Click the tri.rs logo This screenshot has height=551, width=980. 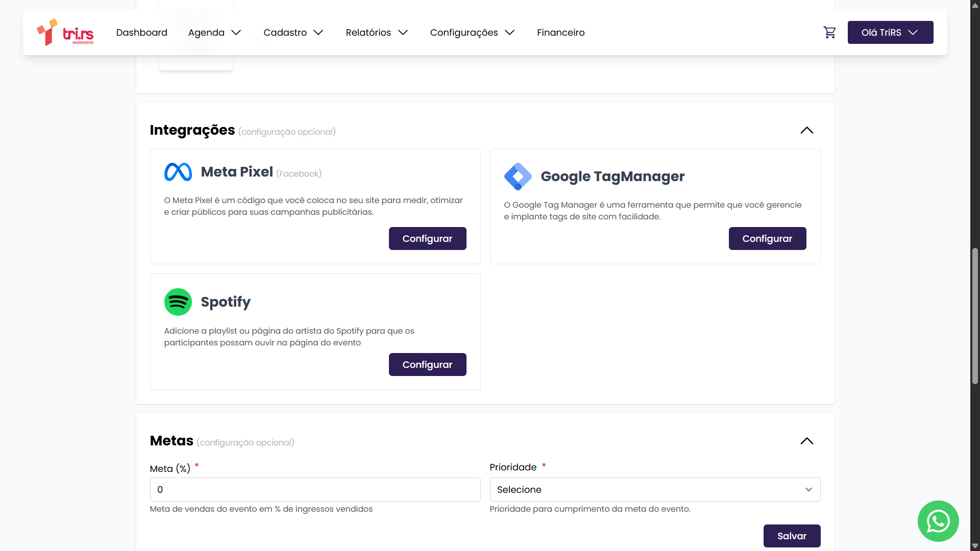pyautogui.click(x=65, y=32)
